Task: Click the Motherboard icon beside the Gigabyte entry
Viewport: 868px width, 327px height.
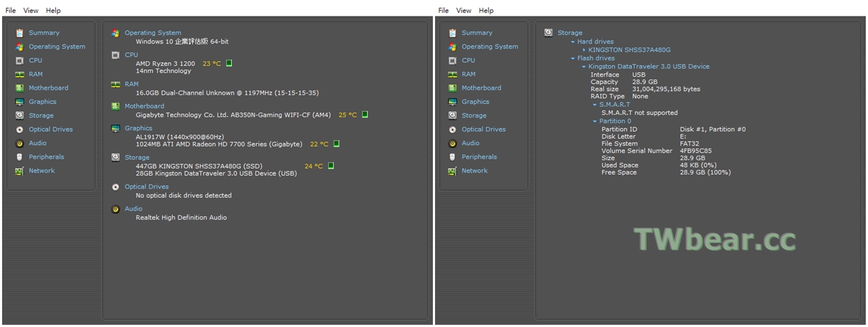Action: click(x=115, y=106)
